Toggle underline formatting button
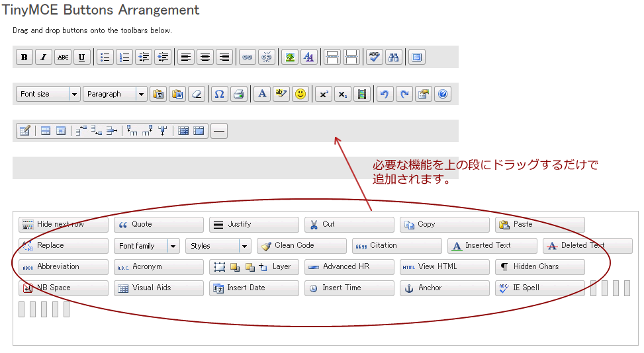 pos(81,57)
